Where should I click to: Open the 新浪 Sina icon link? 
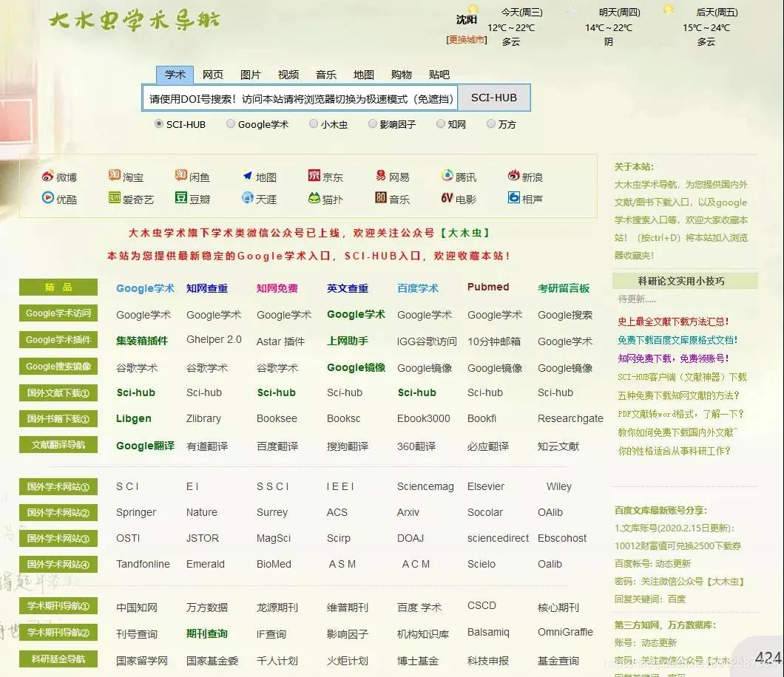513,175
